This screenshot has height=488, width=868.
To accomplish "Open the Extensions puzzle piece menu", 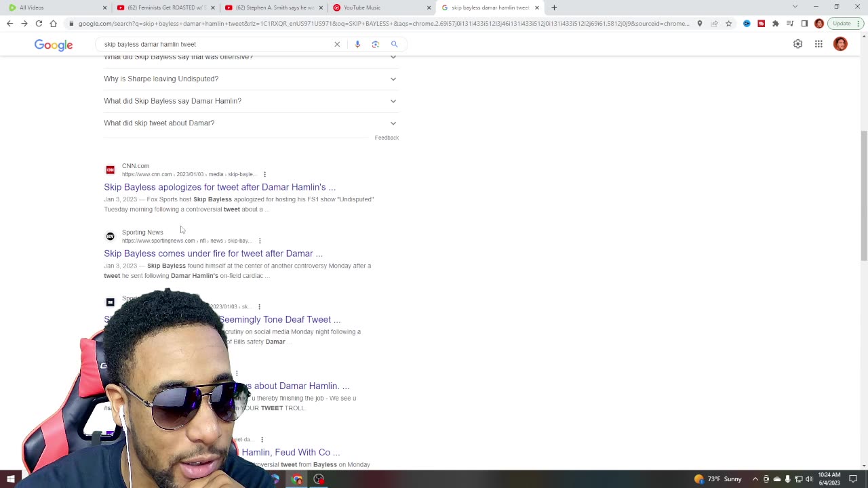I will [x=776, y=23].
